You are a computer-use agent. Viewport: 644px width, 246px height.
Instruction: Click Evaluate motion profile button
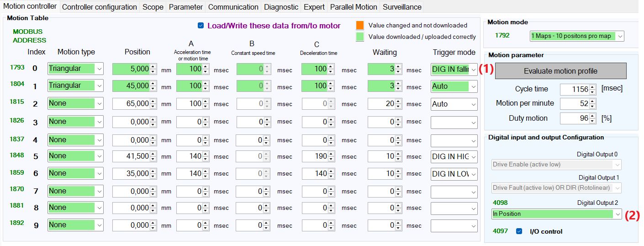(x=560, y=71)
